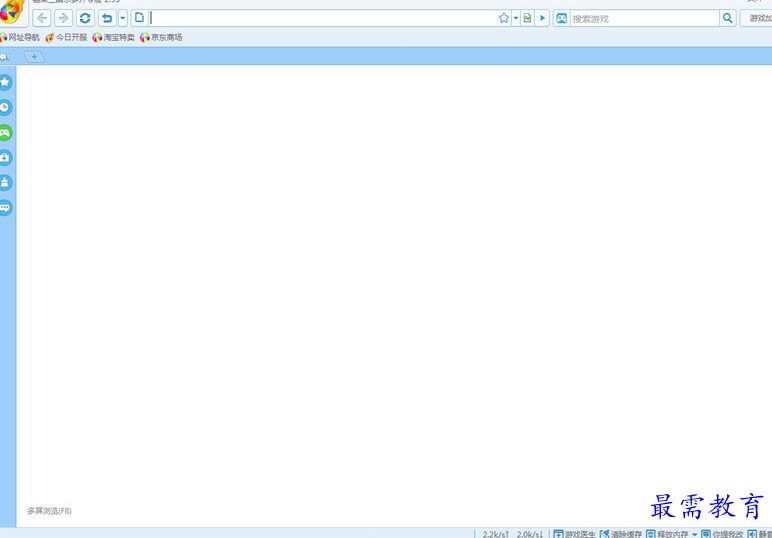Focus the 搜索游戏 search field
Screen dimensions: 772x538
coord(644,19)
